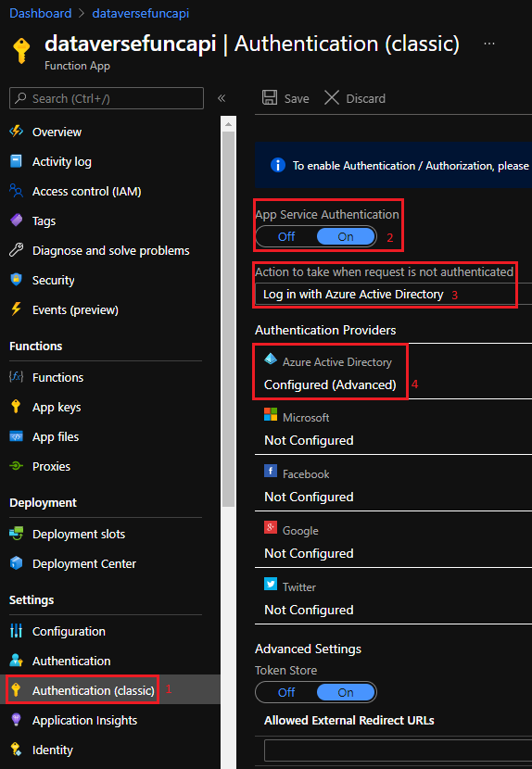The image size is (532, 769).
Task: Click the Functions fx icon
Action: point(16,377)
